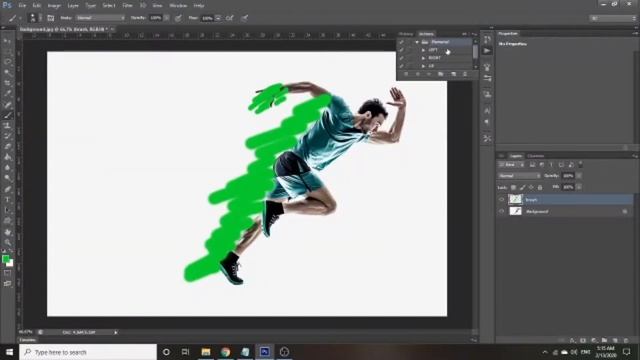Select the Crop tool
The height and width of the screenshot is (360, 640).
click(7, 83)
